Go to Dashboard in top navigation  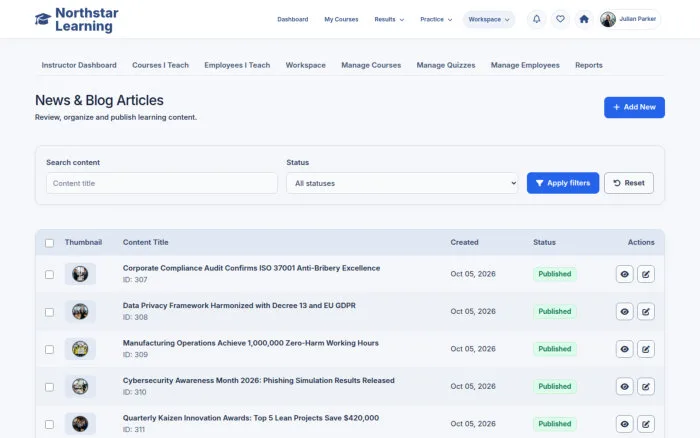292,19
